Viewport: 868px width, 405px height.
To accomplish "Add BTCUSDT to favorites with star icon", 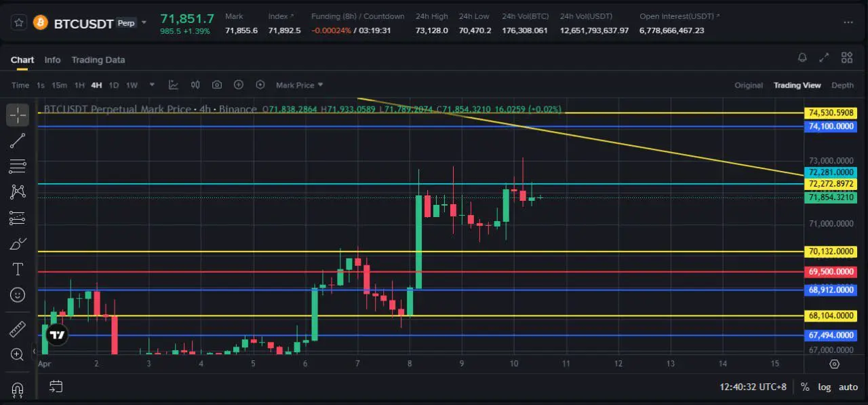I will [x=19, y=22].
